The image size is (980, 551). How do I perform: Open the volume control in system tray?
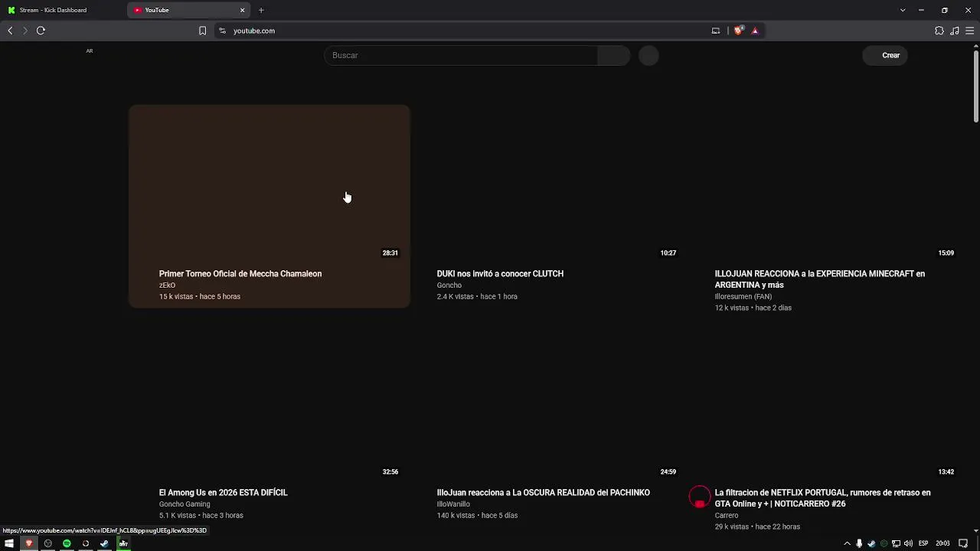point(908,543)
